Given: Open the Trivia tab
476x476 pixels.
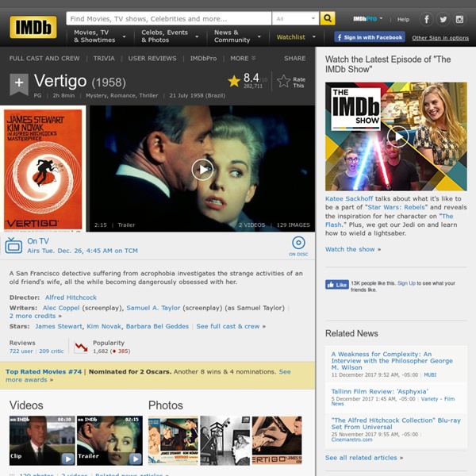Looking at the screenshot, I should (104, 58).
